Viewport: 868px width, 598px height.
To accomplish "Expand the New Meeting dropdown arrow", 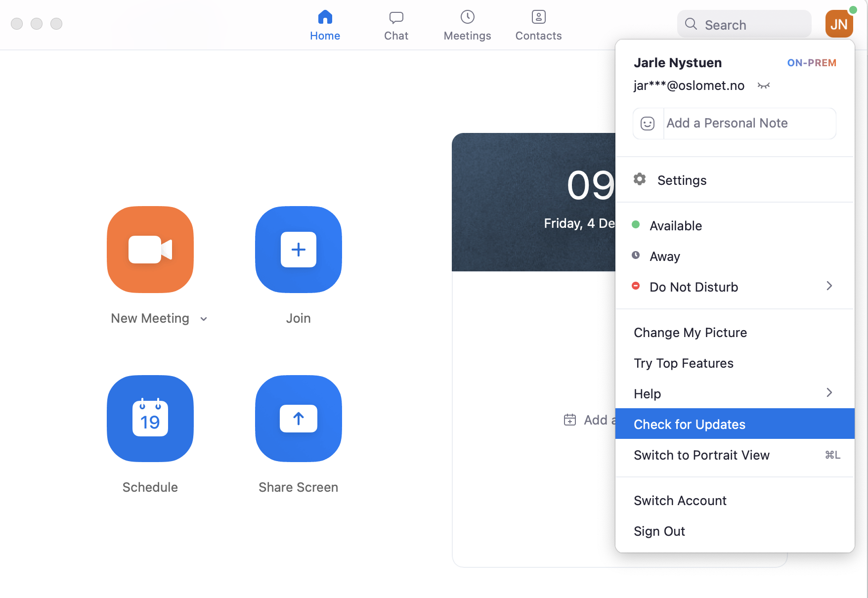I will pos(204,319).
